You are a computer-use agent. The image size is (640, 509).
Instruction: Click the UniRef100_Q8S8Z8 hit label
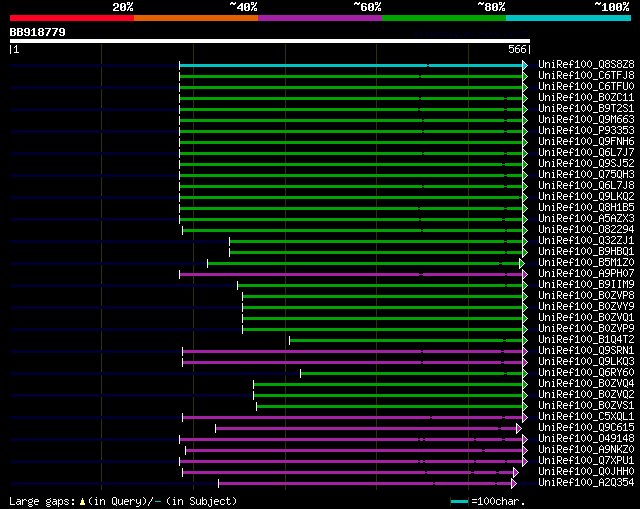586,64
